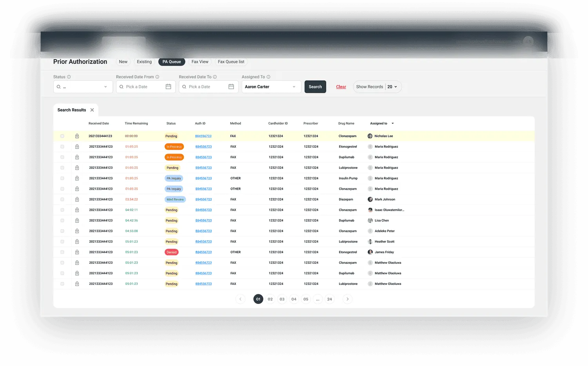Tick the checkbox in the Mark Johnson row

(62, 199)
